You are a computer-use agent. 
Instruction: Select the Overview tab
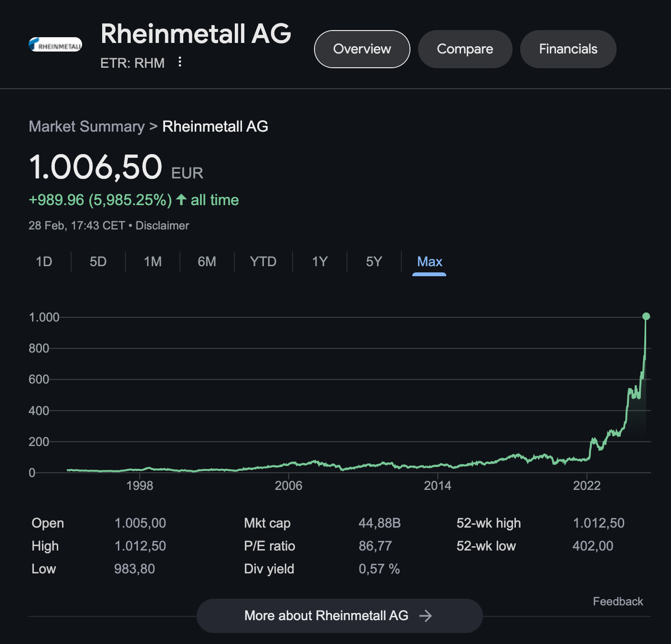(x=362, y=49)
